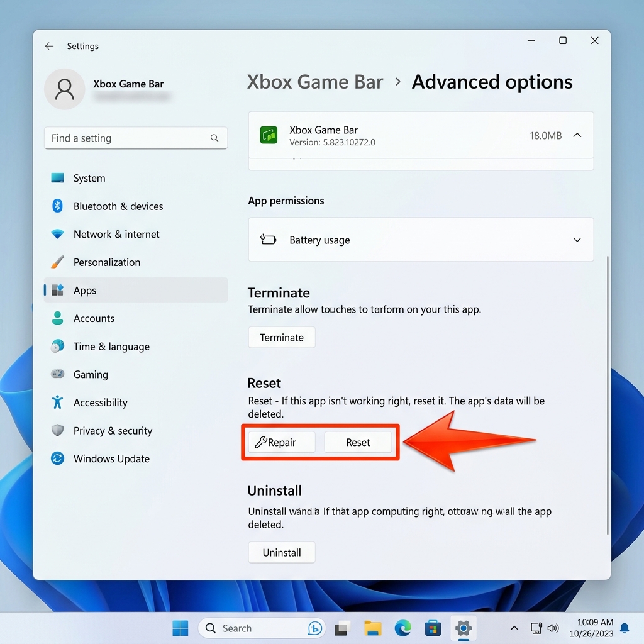This screenshot has height=644, width=644.
Task: Click the Accessibility figure icon
Action: [x=57, y=402]
